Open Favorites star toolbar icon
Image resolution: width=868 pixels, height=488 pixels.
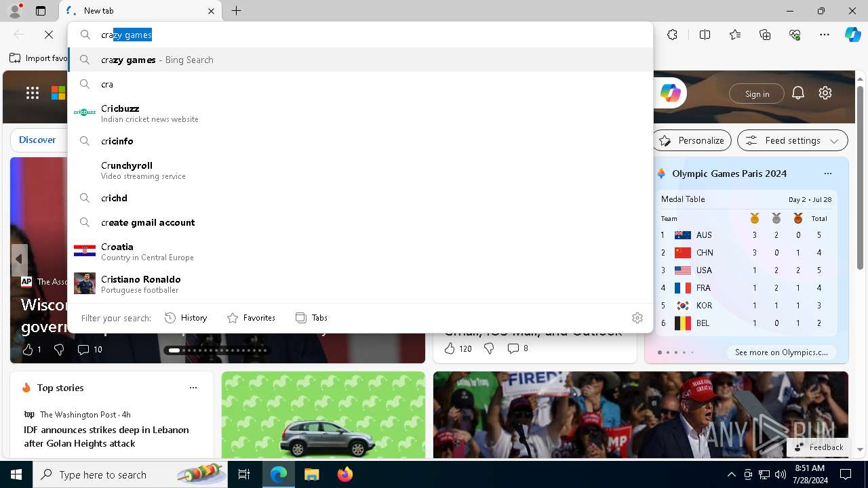point(735,35)
